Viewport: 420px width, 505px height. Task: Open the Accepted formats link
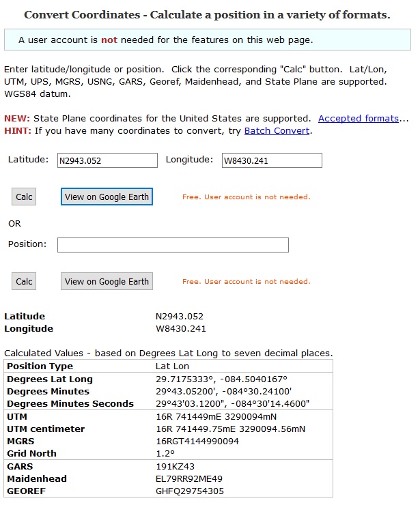coord(359,119)
